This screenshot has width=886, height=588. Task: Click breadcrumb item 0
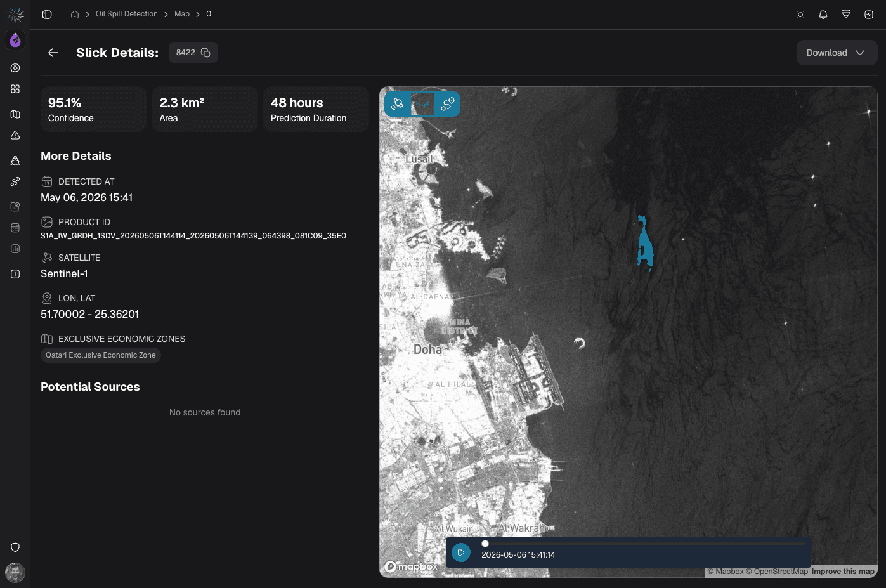tap(209, 14)
